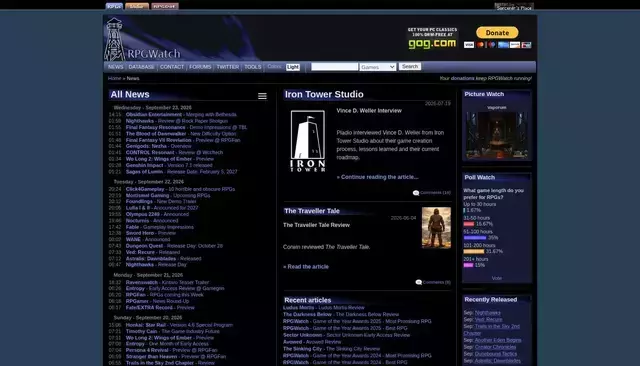The height and width of the screenshot is (366, 640).
Task: Toggle the Light color theme button
Action: (x=293, y=67)
